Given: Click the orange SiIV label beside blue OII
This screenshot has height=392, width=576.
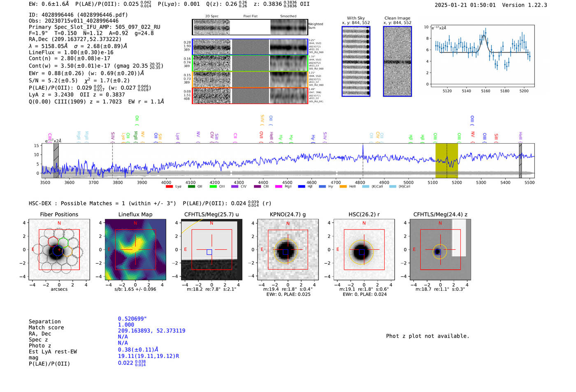Looking at the screenshot, I should click(262, 120).
